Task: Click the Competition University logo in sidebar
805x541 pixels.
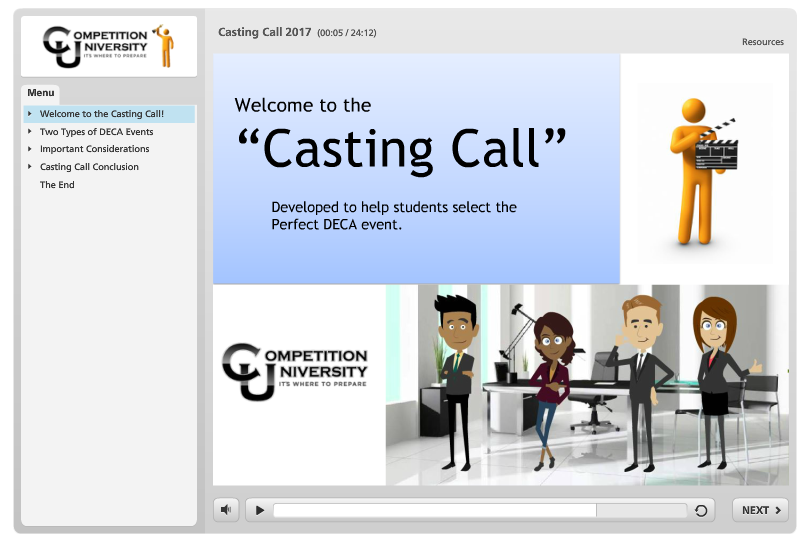Action: (x=109, y=46)
